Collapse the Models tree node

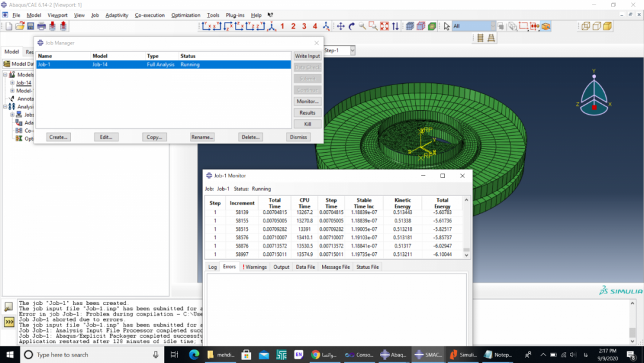5,74
